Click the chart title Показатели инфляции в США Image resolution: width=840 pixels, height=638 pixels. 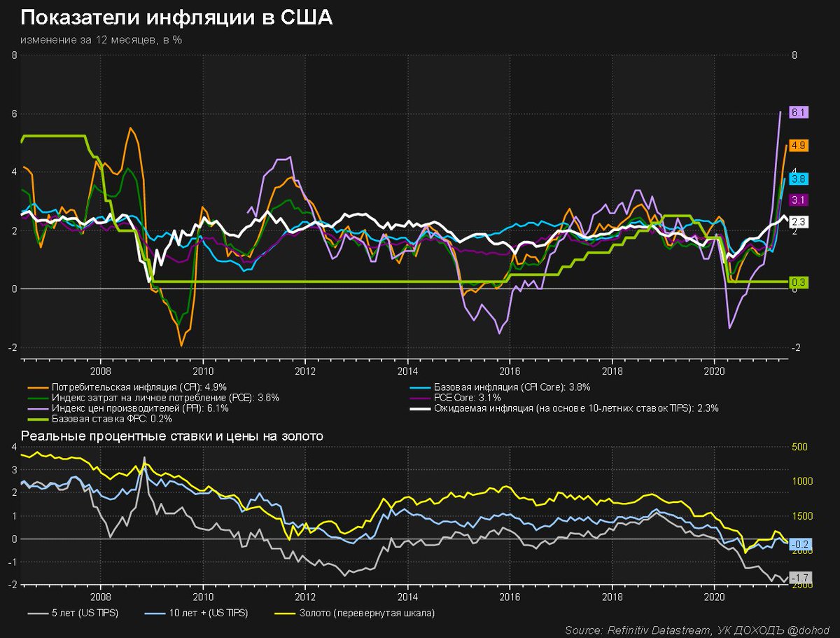[x=176, y=18]
